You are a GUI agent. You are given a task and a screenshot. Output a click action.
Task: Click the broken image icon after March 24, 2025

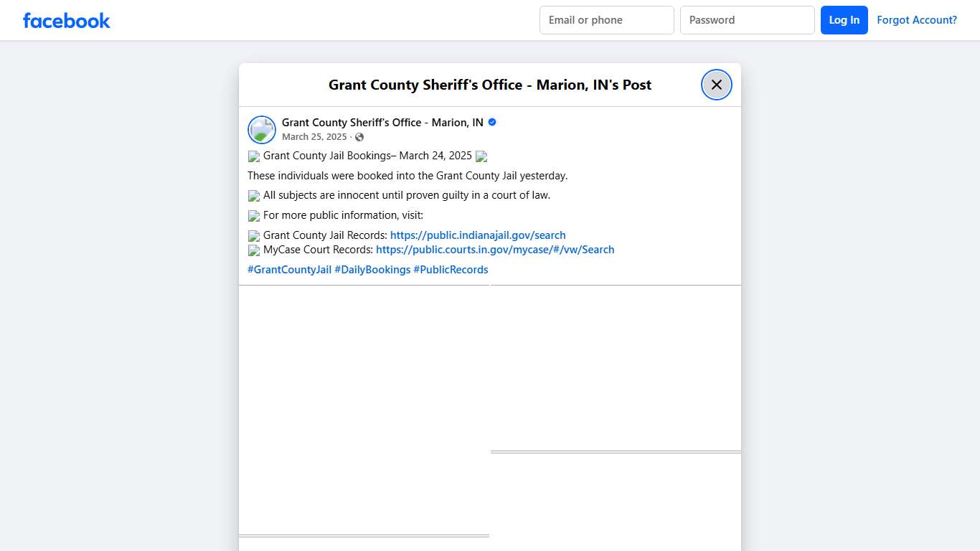coord(481,156)
